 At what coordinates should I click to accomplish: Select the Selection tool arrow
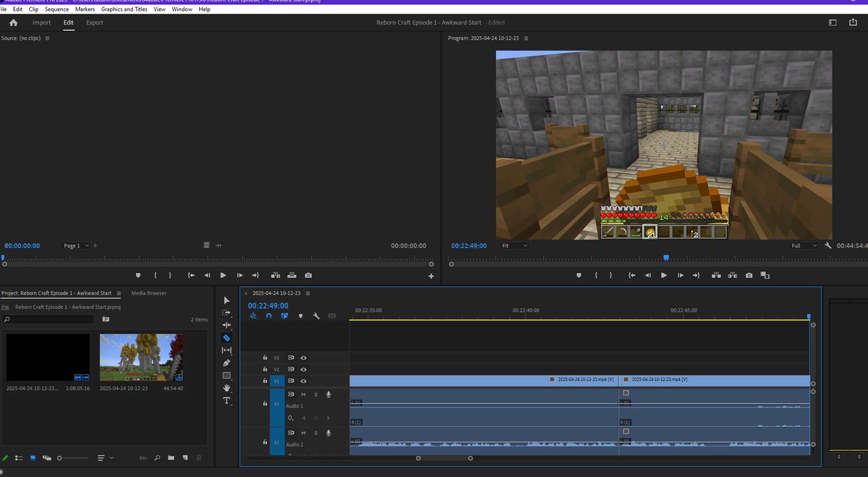coord(226,300)
